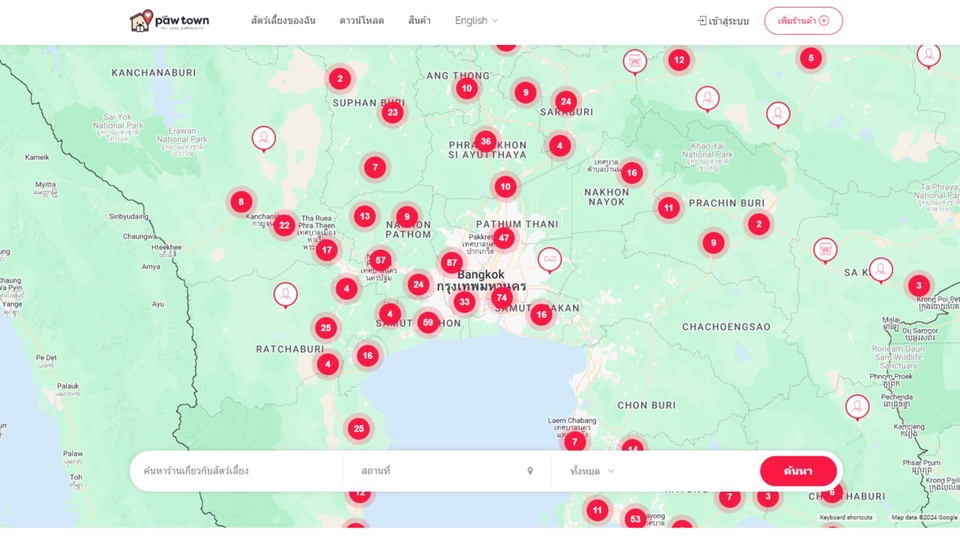Click the red ค้นหา search button
The width and height of the screenshot is (960, 539).
pyautogui.click(x=798, y=471)
